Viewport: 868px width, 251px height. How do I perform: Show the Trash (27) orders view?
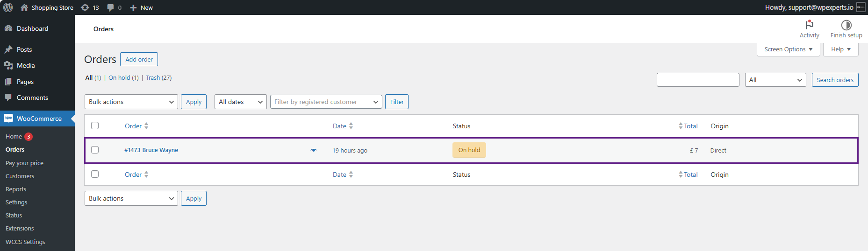(x=158, y=77)
